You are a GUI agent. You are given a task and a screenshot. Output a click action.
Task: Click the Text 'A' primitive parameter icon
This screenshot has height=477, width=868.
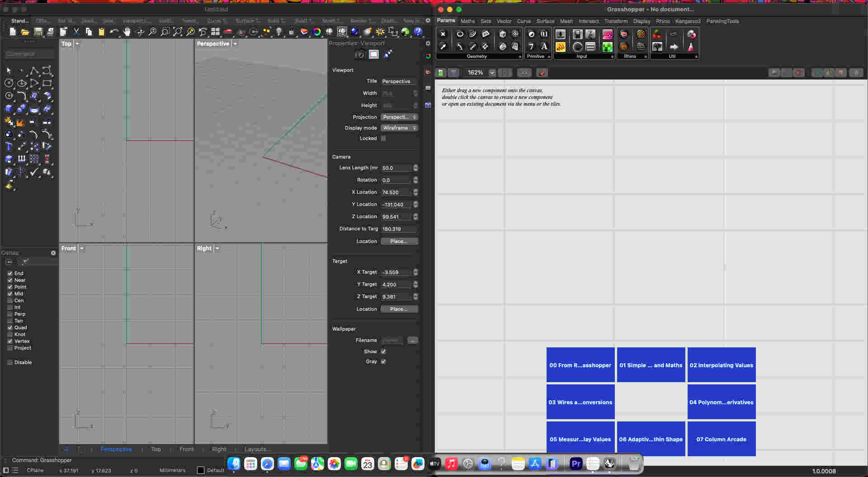pos(544,47)
